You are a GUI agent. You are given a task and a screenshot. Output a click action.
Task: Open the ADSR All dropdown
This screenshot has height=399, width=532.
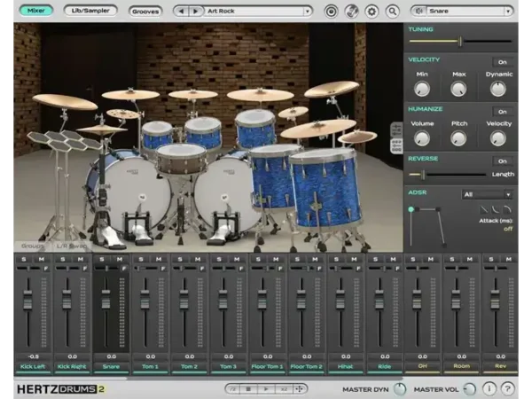pyautogui.click(x=487, y=194)
